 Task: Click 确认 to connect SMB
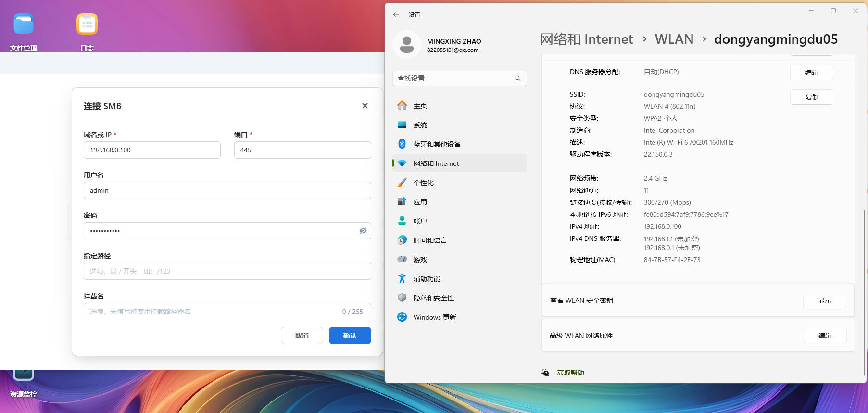pos(350,336)
